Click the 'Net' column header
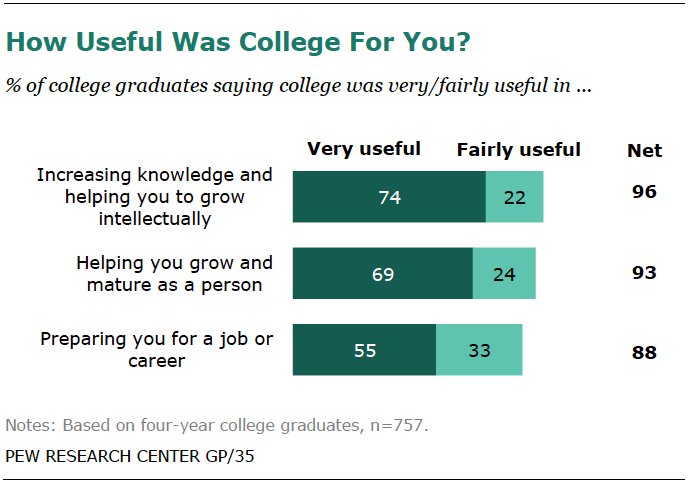Screen dimensions: 690x483 [644, 151]
